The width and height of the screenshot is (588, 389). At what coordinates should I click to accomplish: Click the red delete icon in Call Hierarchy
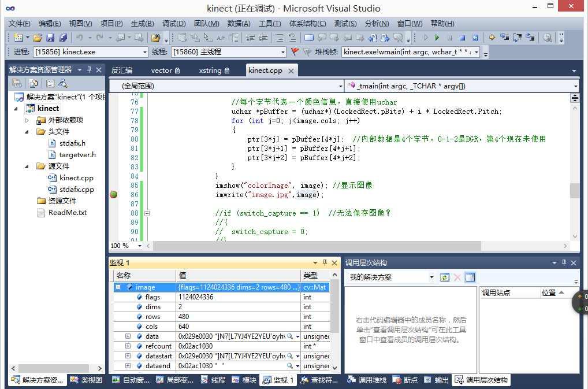point(457,277)
